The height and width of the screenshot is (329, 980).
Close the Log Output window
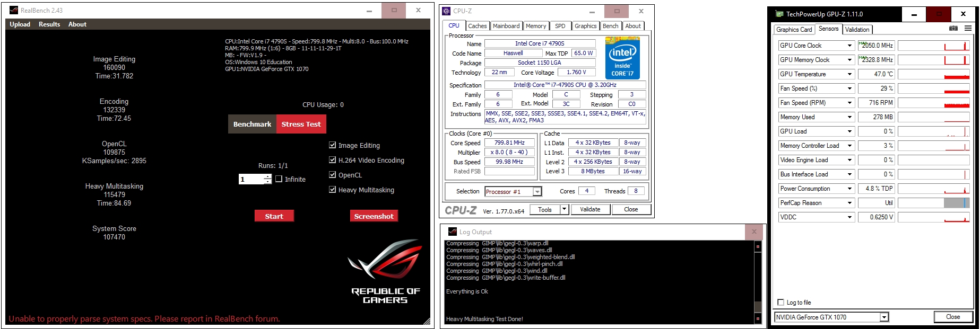coord(754,232)
